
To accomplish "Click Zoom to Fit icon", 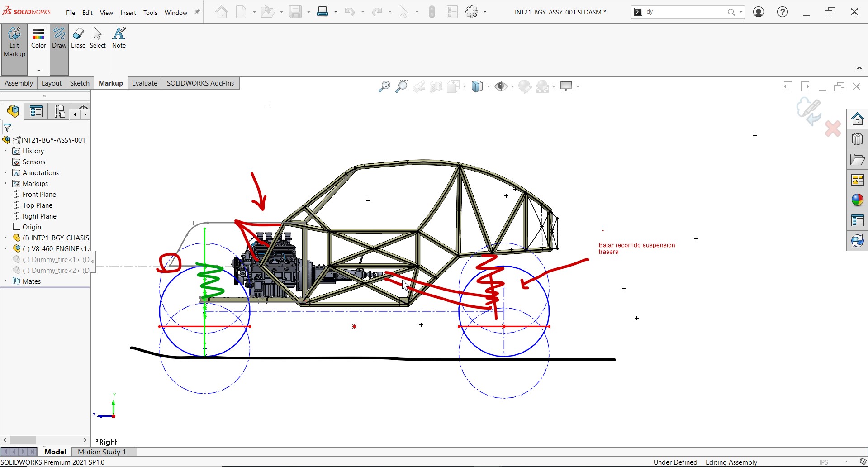I will (384, 86).
